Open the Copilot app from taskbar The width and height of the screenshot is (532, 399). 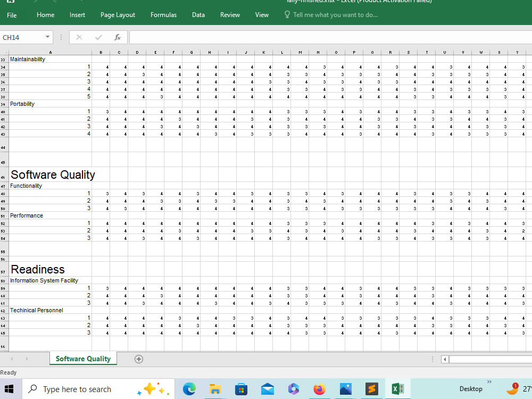coord(293,389)
